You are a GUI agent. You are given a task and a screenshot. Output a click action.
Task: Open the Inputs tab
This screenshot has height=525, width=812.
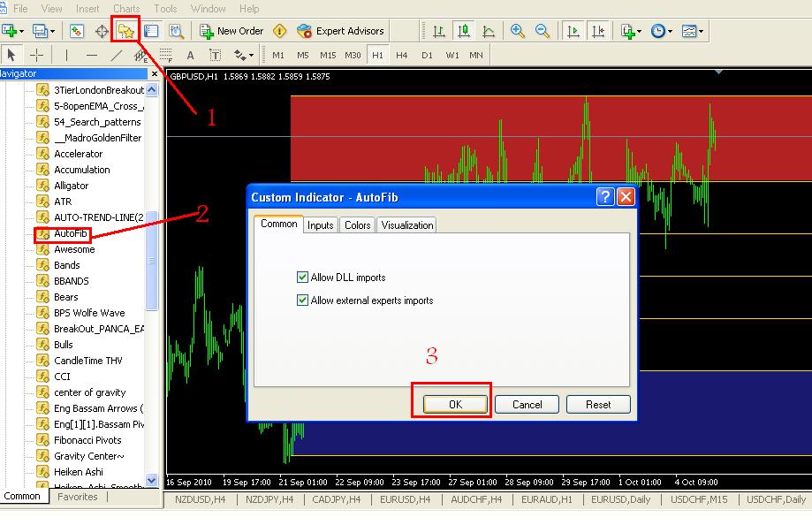tap(320, 225)
